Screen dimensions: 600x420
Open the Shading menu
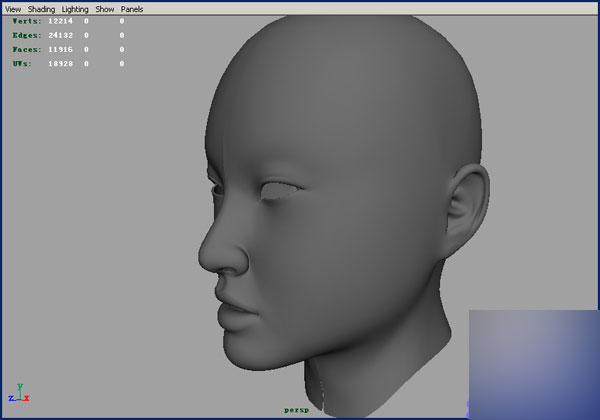[x=41, y=9]
